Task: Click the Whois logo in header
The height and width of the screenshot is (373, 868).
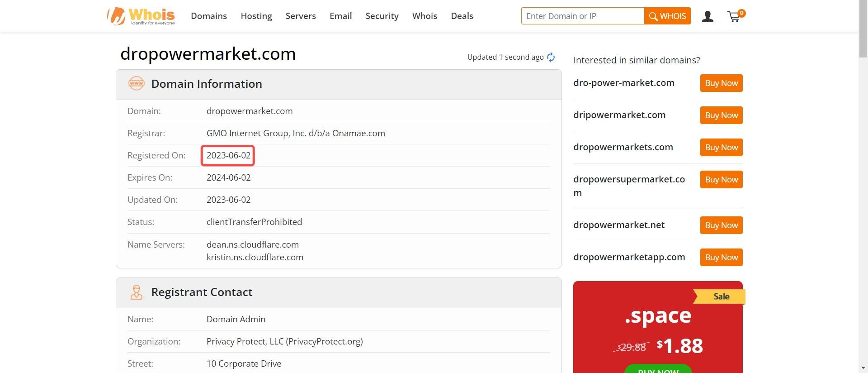Action: [x=141, y=16]
